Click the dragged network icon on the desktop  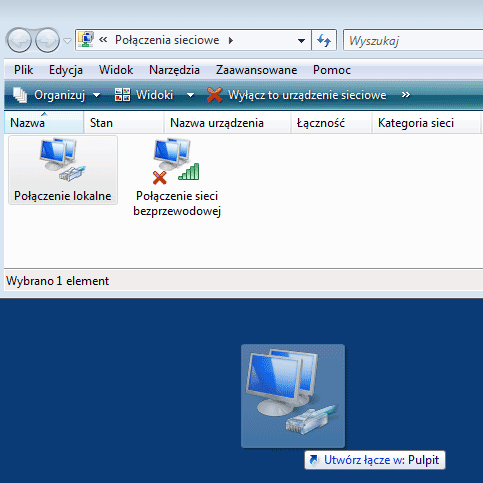pos(293,395)
